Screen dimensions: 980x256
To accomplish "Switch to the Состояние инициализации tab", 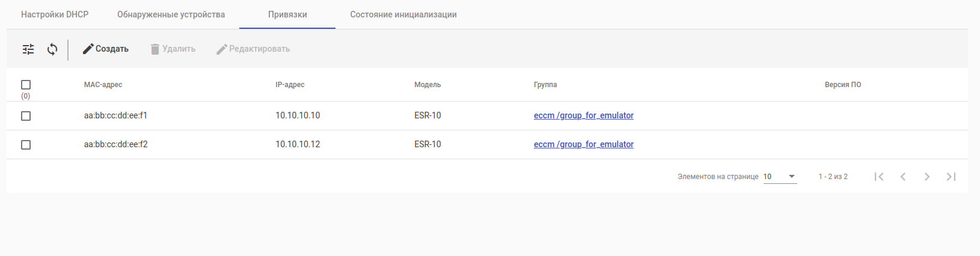I will (x=403, y=14).
